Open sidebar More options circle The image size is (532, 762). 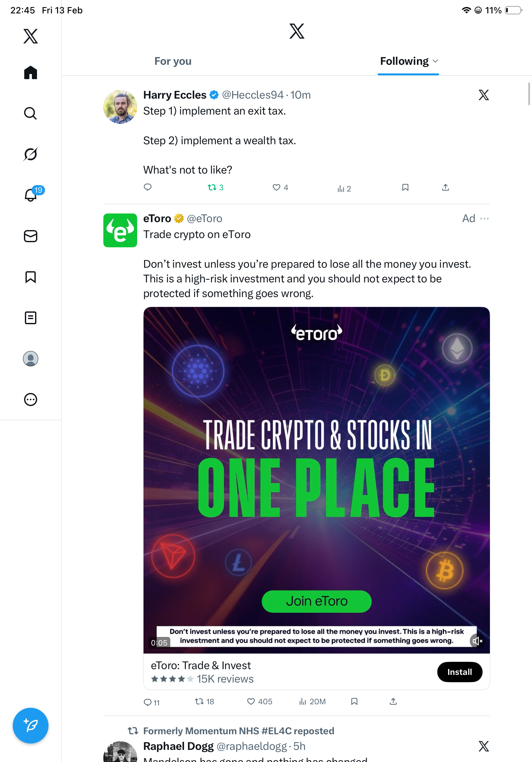(30, 400)
